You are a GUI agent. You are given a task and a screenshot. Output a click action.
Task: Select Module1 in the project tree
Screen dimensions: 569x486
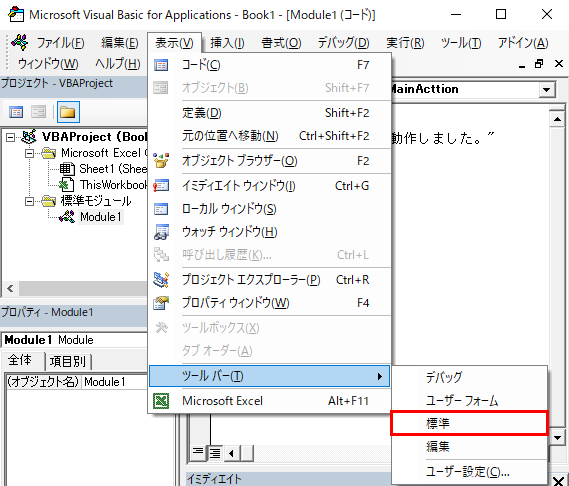(x=101, y=217)
